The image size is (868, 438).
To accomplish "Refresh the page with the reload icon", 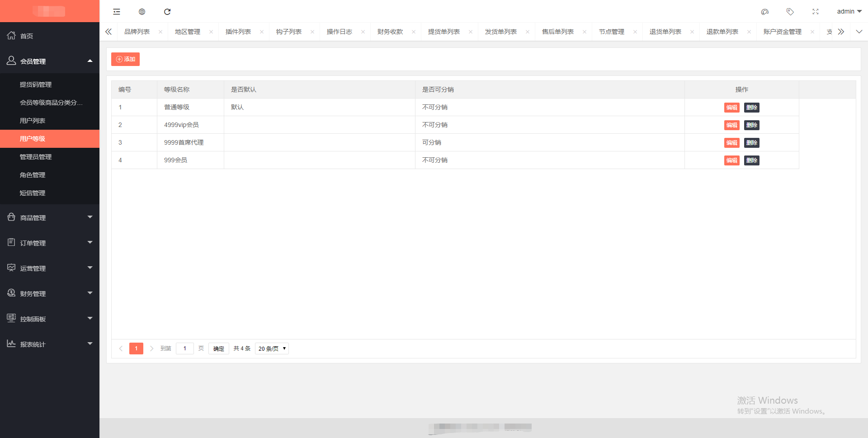I will (x=167, y=12).
